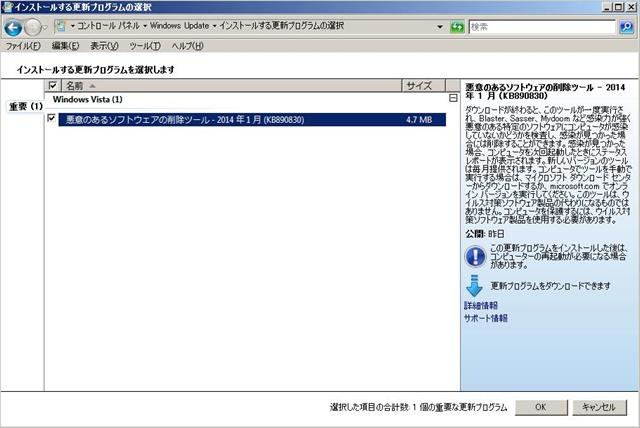Maximize the window

(x=619, y=7)
